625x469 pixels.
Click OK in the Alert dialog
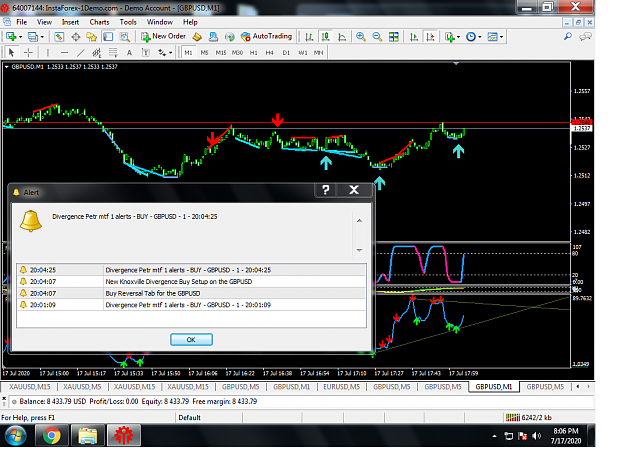tap(191, 339)
